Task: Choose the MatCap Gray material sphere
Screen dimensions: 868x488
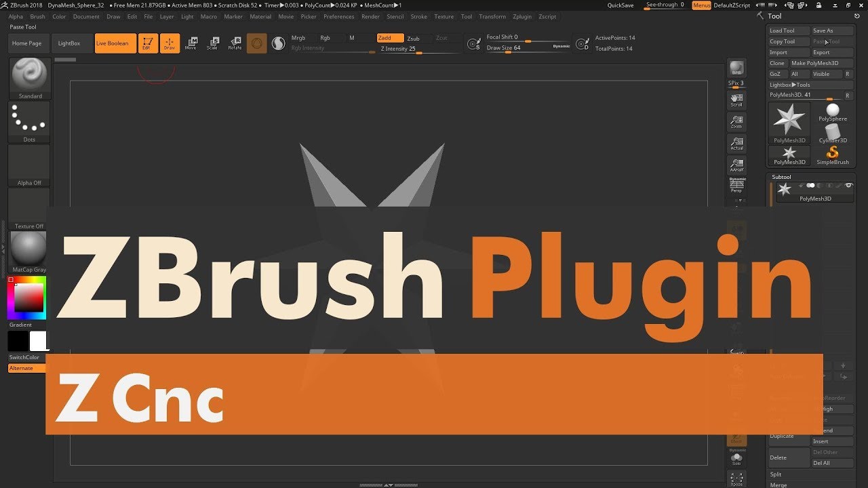Action: (x=29, y=252)
